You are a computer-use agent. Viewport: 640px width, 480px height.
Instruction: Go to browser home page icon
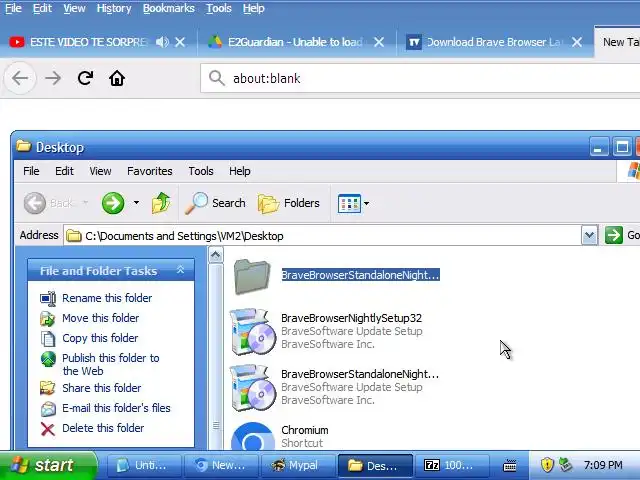tap(117, 78)
